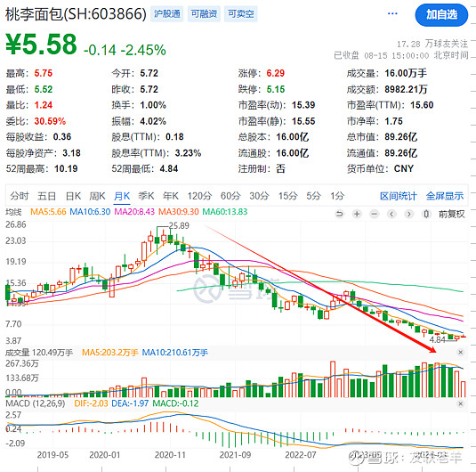
Task: Click the 2021-09 date axis label
Action: (235, 455)
